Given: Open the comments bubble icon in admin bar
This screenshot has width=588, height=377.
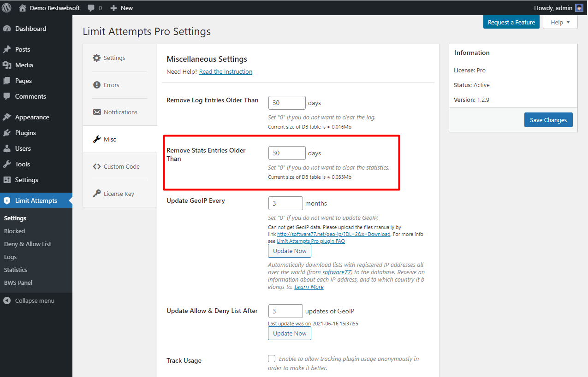Looking at the screenshot, I should [91, 8].
